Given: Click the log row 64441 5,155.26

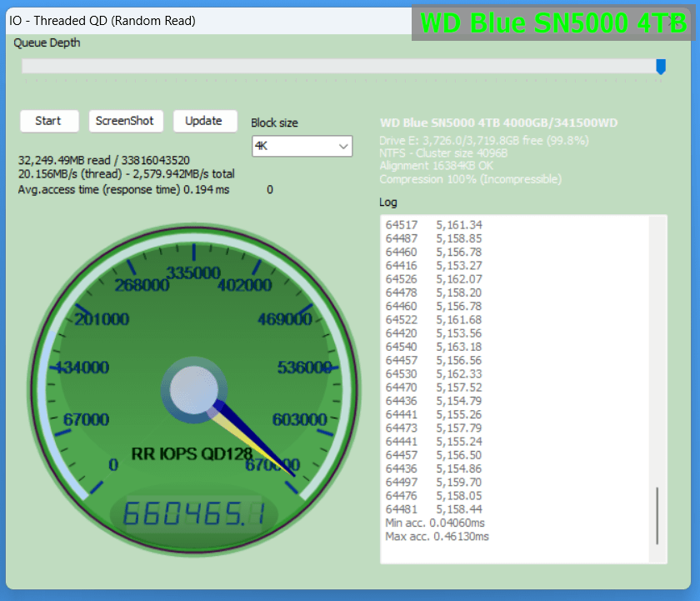Looking at the screenshot, I should (x=433, y=414).
